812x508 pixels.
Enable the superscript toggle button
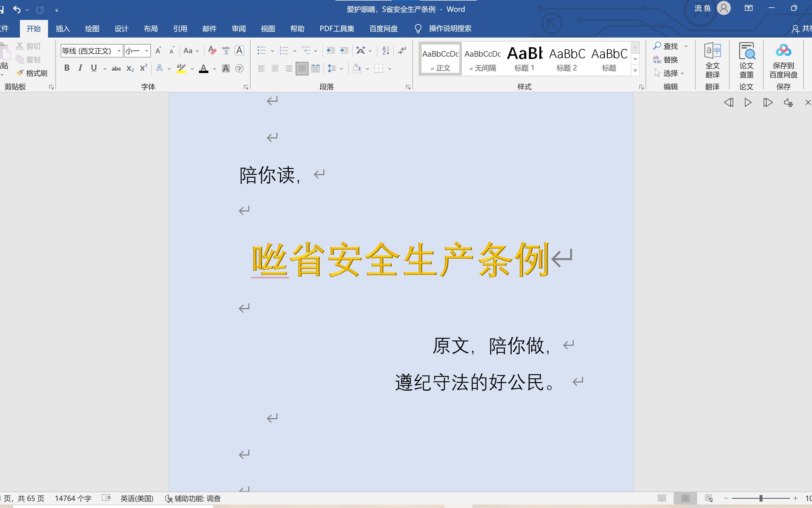(143, 68)
